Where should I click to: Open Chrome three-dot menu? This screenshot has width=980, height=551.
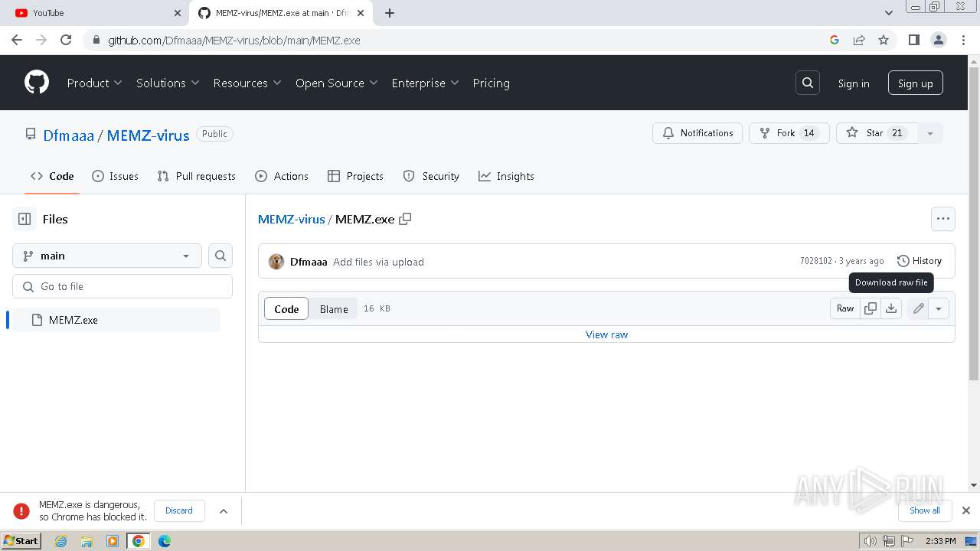click(963, 40)
